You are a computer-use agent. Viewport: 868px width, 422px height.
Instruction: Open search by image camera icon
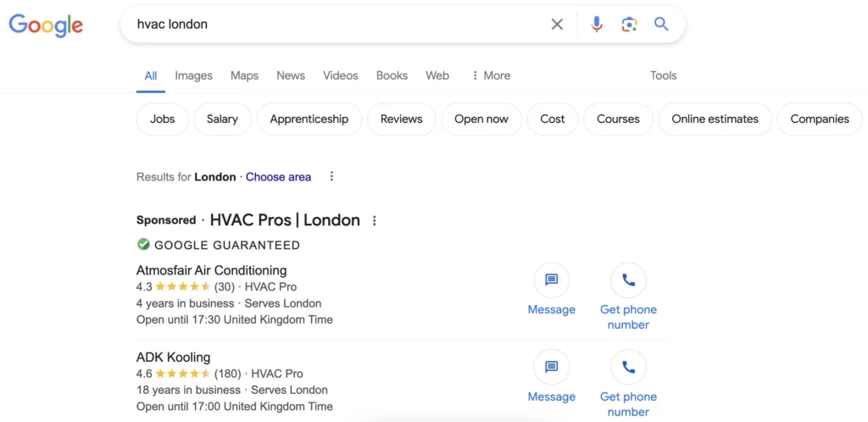pyautogui.click(x=629, y=25)
